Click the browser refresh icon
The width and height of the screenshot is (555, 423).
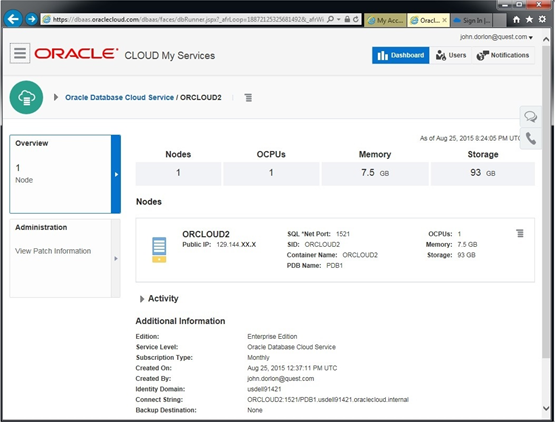click(x=356, y=19)
